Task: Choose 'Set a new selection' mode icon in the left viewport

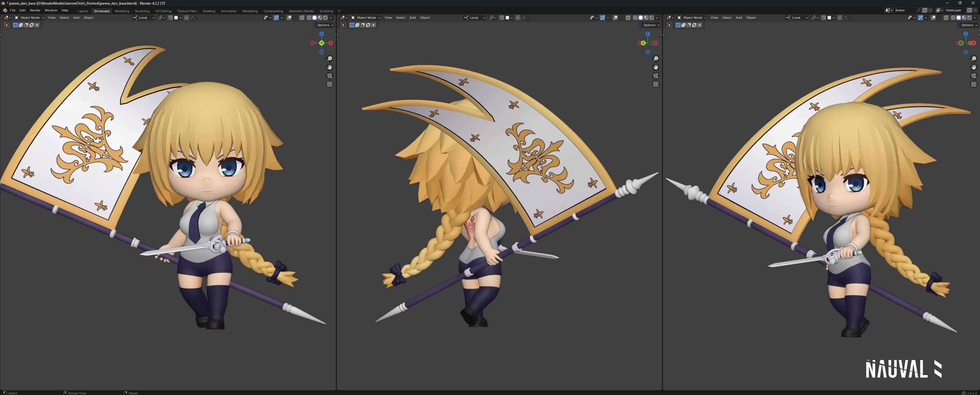Action: (x=16, y=25)
